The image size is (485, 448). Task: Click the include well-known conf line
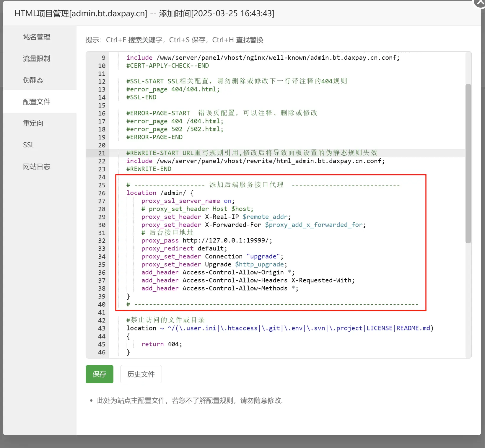(263, 58)
